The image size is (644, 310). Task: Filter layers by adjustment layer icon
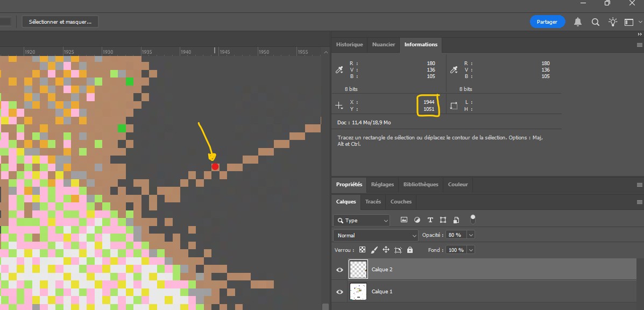417,220
